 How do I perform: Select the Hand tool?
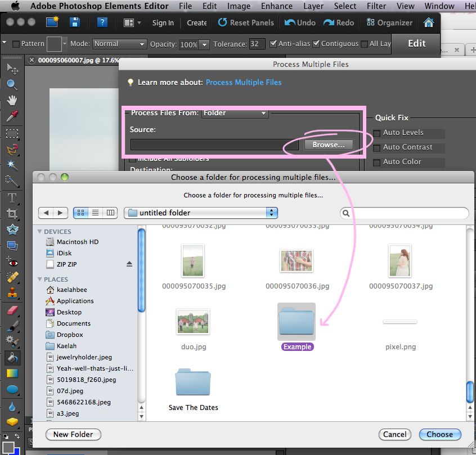click(12, 100)
